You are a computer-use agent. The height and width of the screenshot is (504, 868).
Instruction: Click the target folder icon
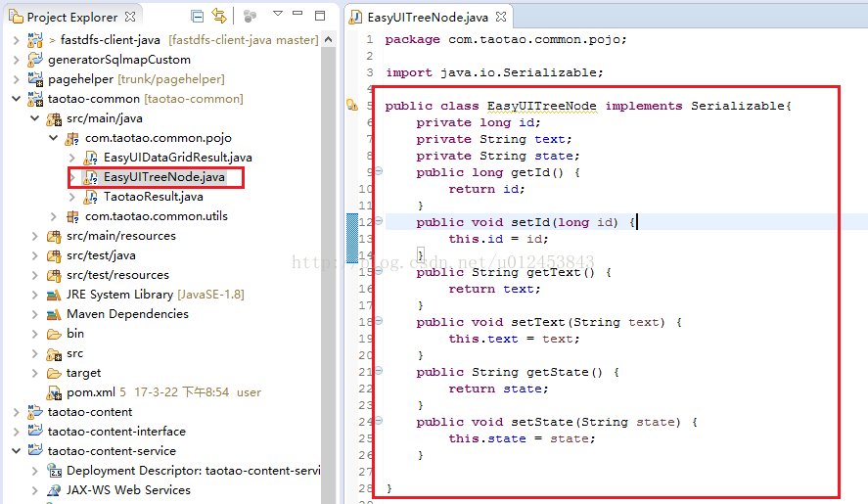tap(54, 373)
